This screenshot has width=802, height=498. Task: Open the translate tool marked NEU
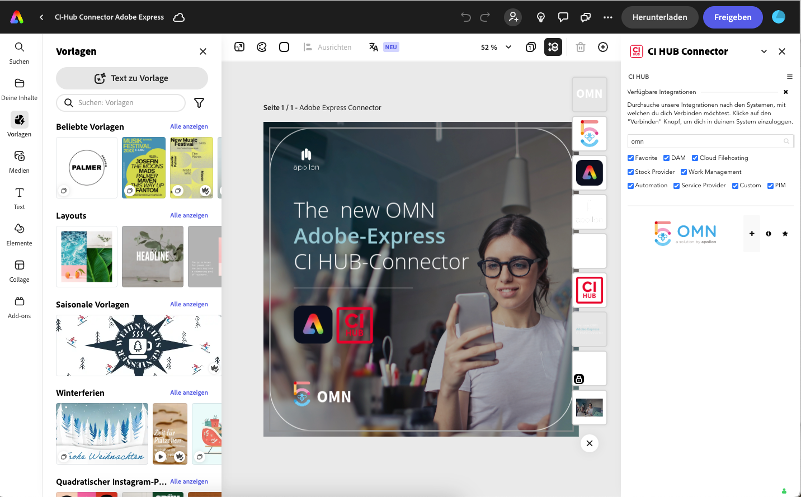click(384, 47)
